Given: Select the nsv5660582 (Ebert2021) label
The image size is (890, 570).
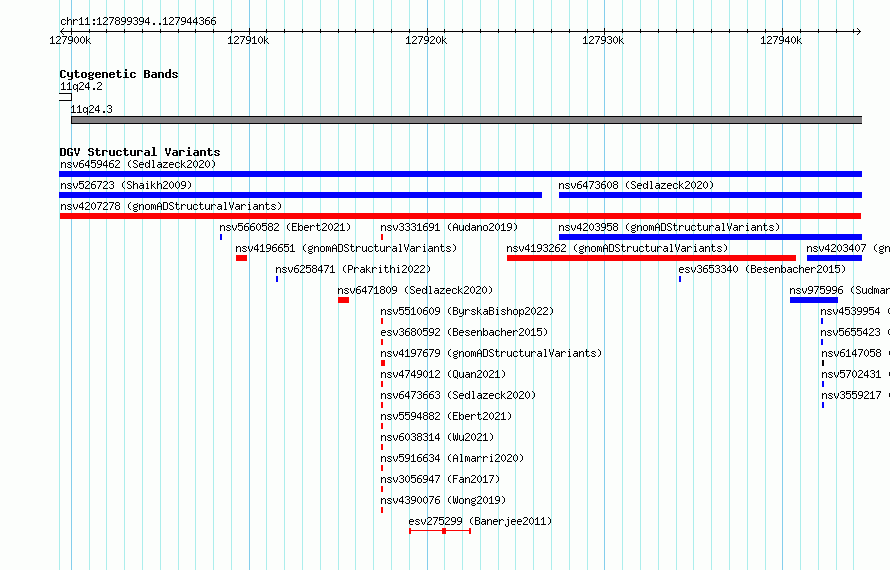Looking at the screenshot, I should [286, 227].
